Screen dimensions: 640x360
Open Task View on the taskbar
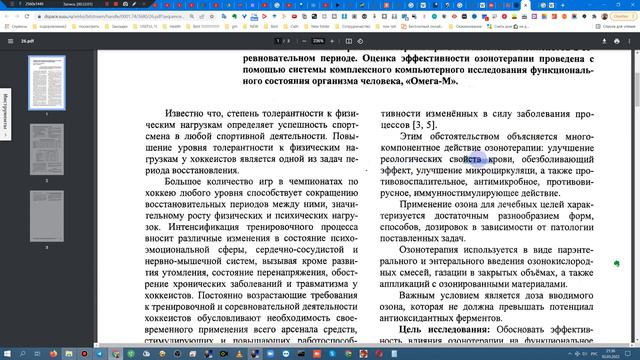point(37,353)
